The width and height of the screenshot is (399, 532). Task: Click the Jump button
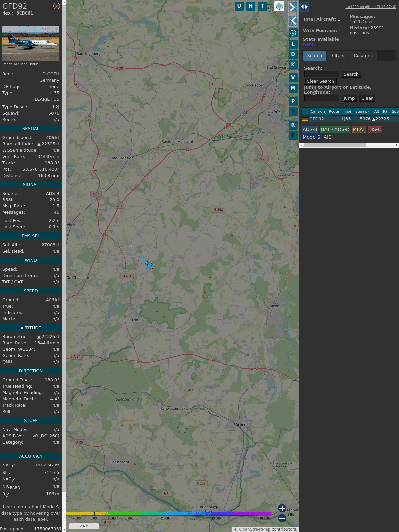tap(349, 98)
